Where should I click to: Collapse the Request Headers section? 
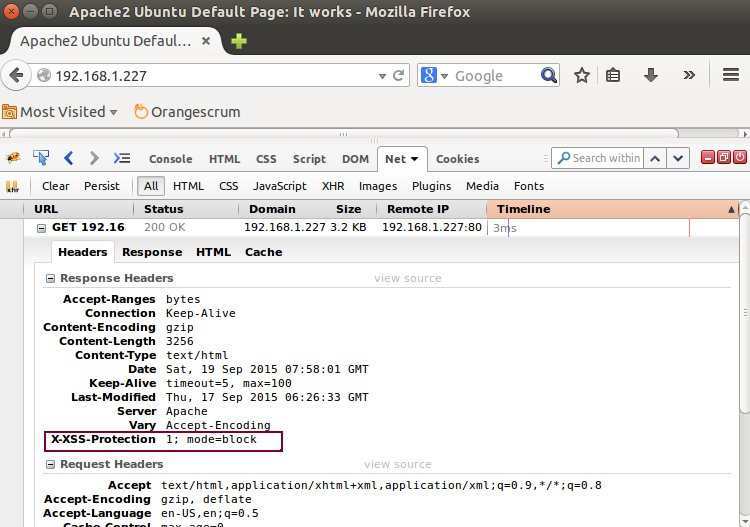tap(50, 464)
